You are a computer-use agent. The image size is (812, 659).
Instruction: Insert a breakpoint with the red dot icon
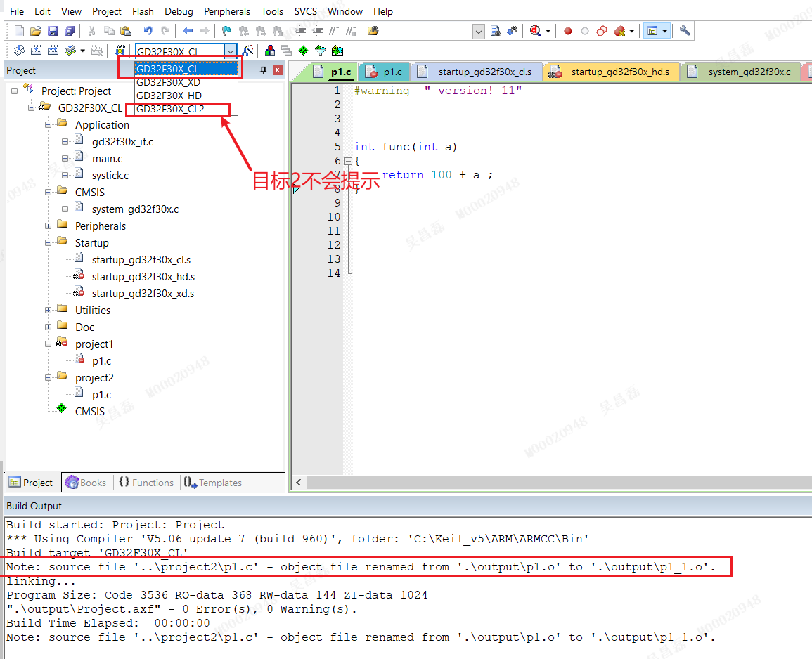pos(568,31)
